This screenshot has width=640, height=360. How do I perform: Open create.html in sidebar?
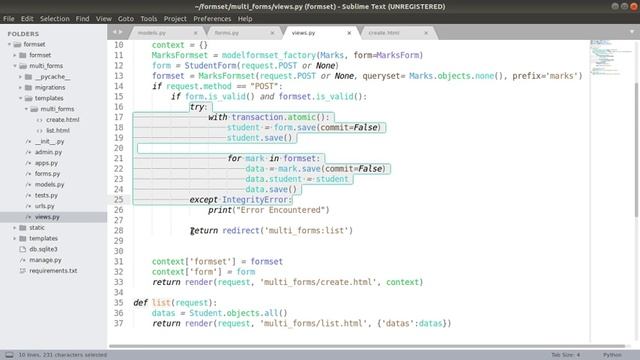[x=62, y=120]
